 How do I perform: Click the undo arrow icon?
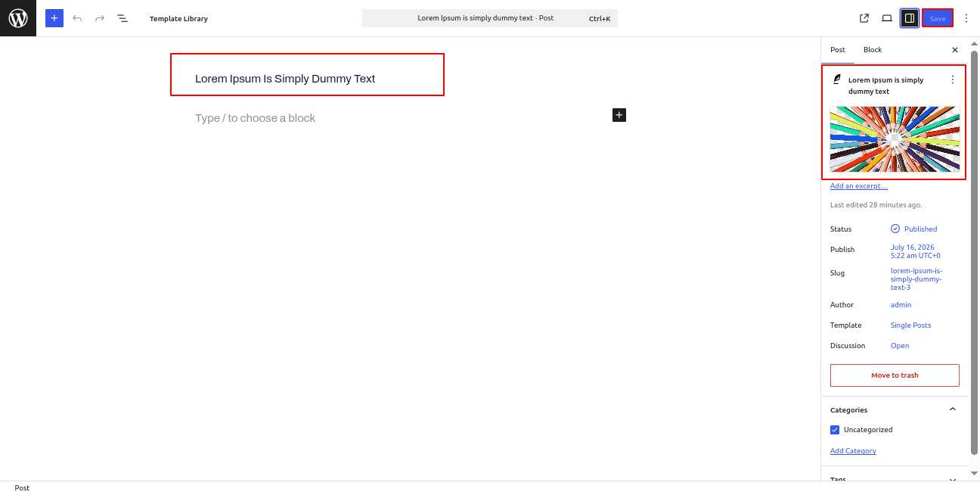77,18
